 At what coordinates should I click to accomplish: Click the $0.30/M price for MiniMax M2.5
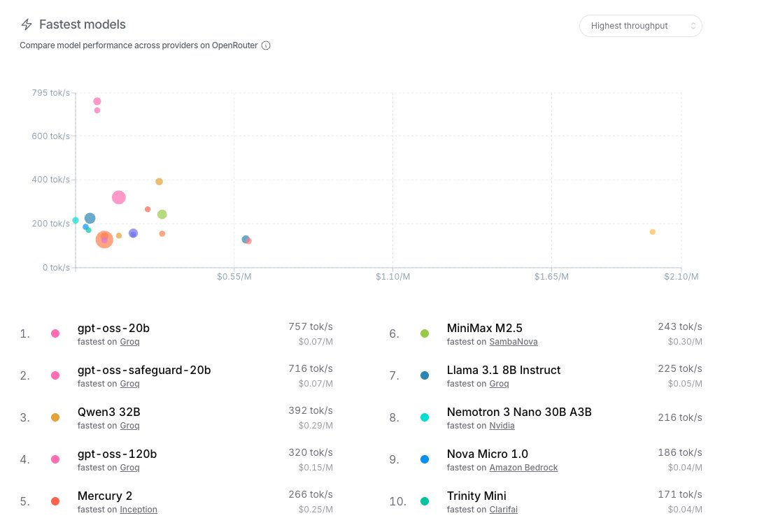click(685, 342)
